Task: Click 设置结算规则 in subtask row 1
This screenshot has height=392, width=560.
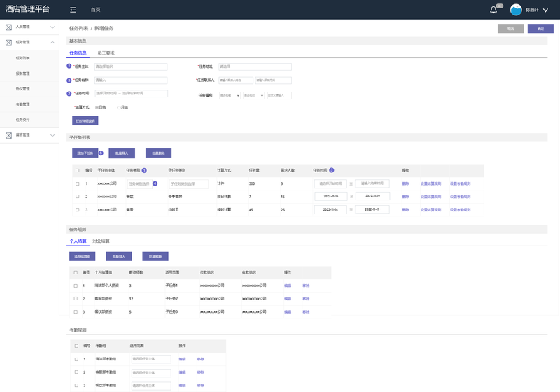Action: (x=430, y=183)
